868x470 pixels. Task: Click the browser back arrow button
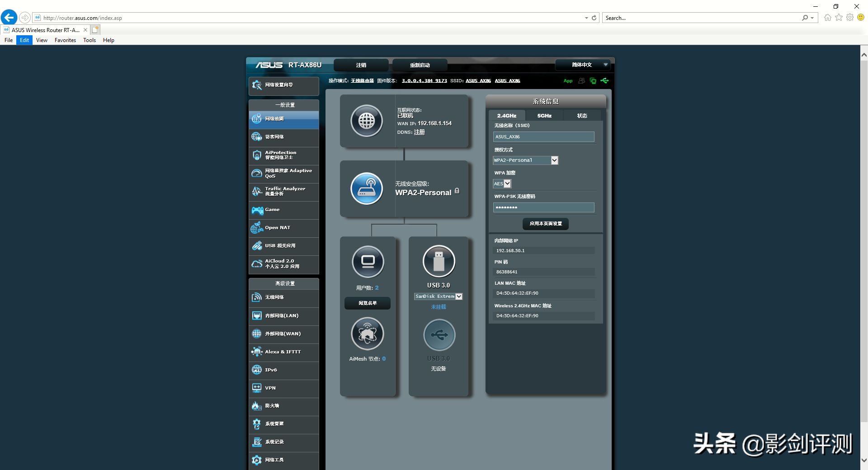tap(9, 18)
